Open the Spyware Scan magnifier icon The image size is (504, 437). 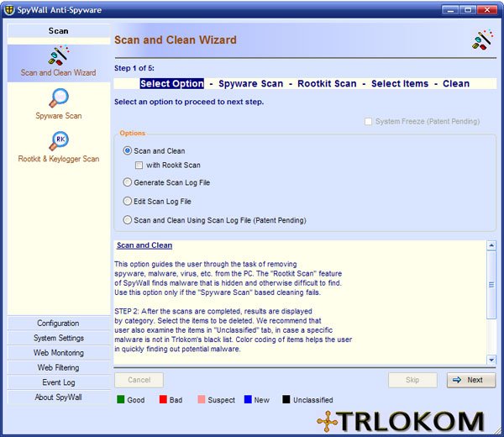[x=59, y=97]
